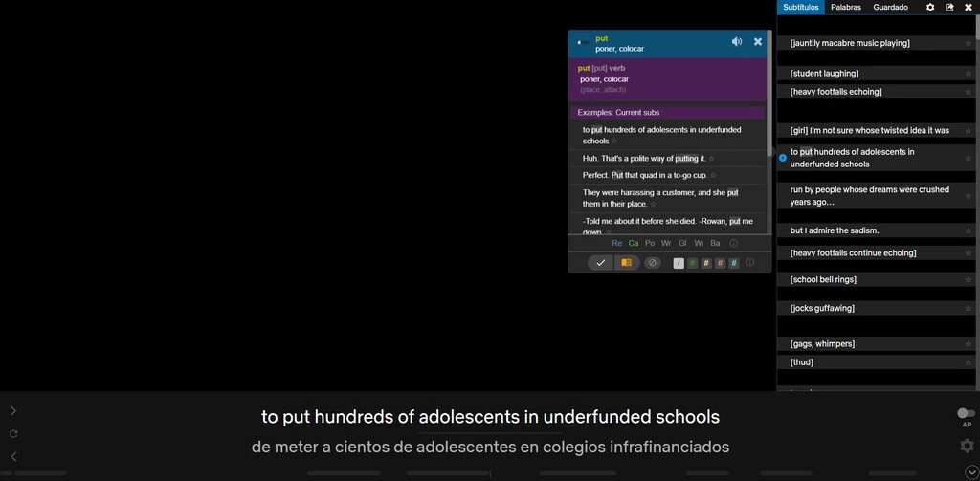Switch to the Palabras tab
This screenshot has height=481, width=980.
(845, 8)
